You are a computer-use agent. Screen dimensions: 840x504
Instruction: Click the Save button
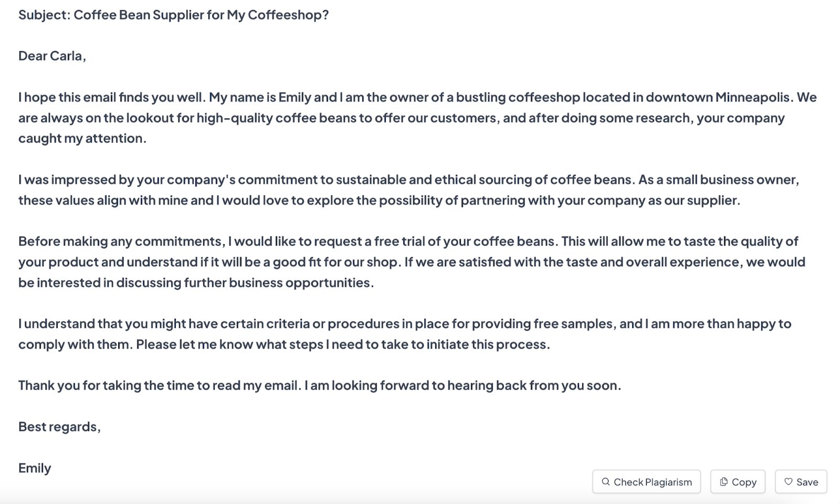(x=800, y=481)
